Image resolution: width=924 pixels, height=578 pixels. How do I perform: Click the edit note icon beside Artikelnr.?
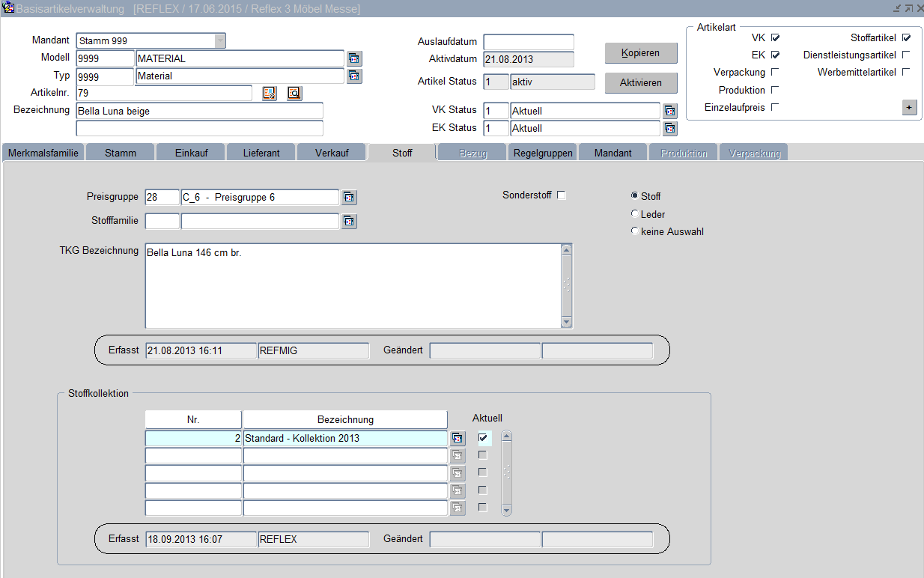coord(270,93)
